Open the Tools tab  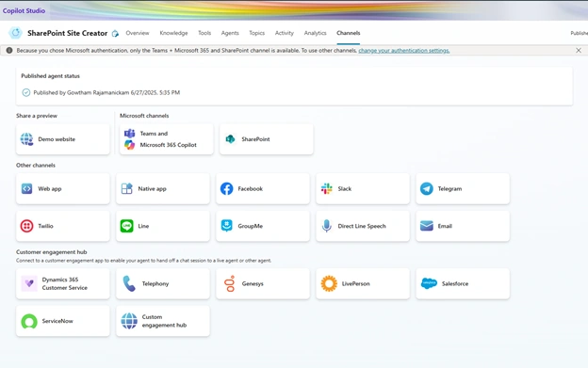pos(204,33)
